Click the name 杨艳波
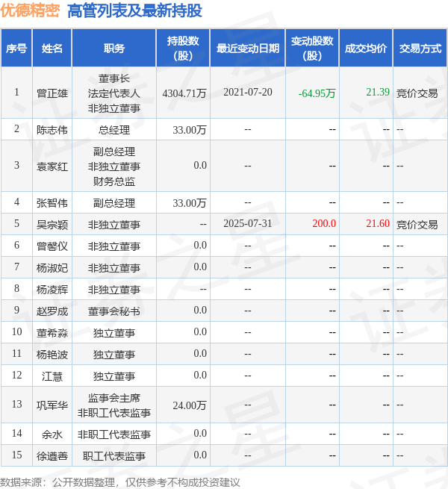The height and width of the screenshot is (489, 448). pyautogui.click(x=52, y=355)
